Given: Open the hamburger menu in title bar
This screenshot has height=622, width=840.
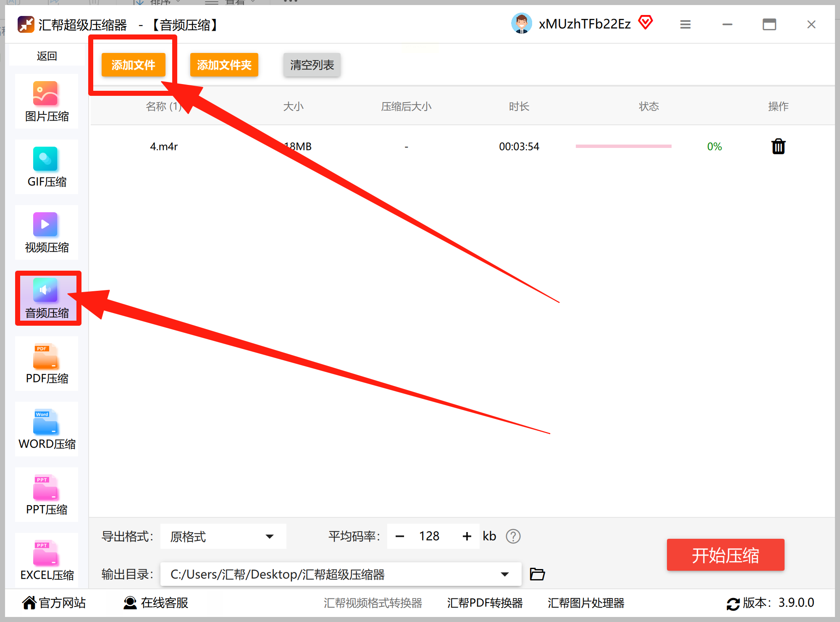Looking at the screenshot, I should pos(685,25).
